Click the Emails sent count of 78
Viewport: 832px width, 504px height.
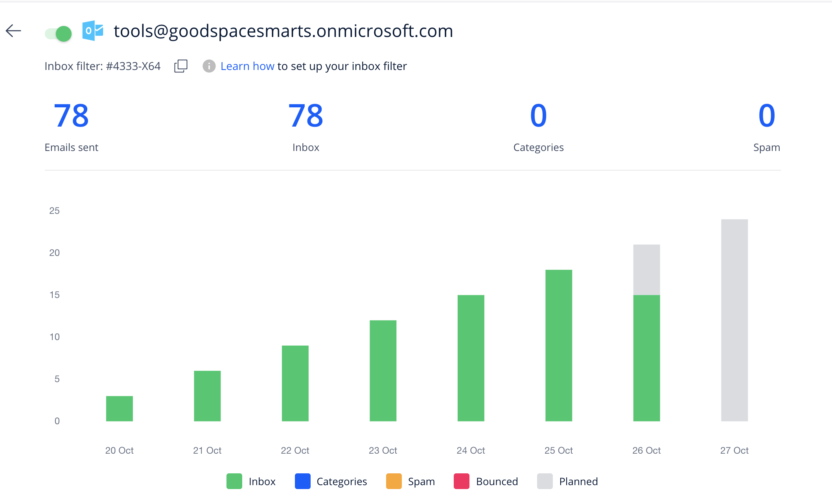click(x=72, y=116)
